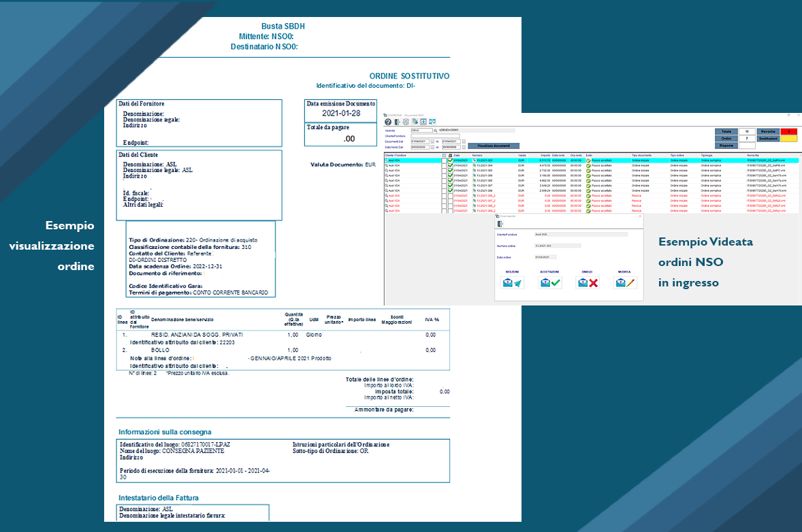Check the empty second box on row 13-2021-385_2
Image resolution: width=802 pixels, height=532 pixels.
tap(450, 196)
